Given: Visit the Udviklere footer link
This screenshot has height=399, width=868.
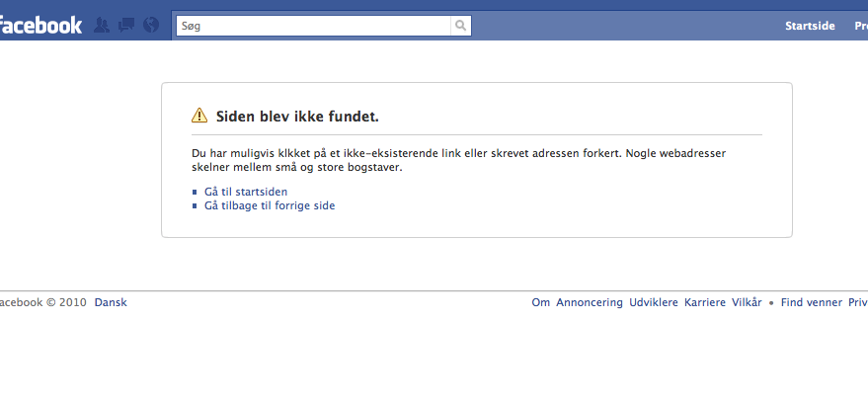Looking at the screenshot, I should pyautogui.click(x=654, y=303).
